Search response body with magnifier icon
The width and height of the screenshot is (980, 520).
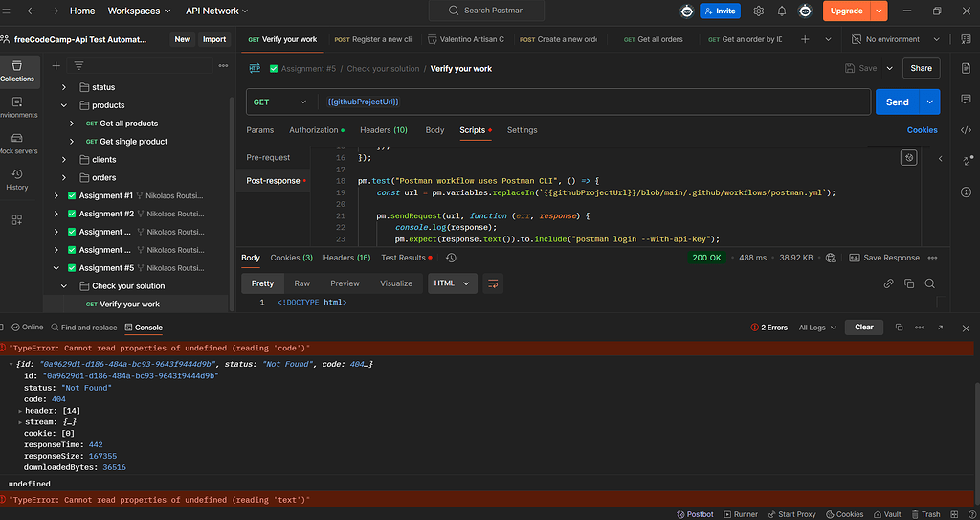point(929,283)
